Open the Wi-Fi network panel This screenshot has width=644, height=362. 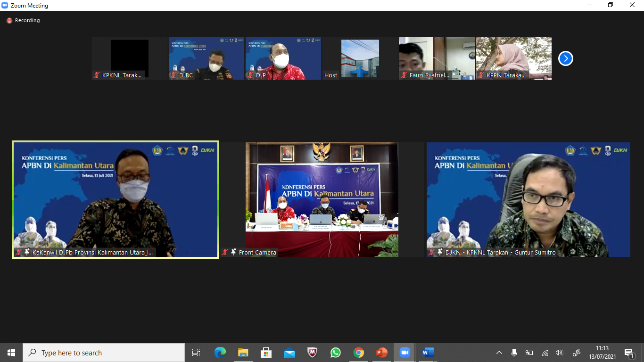545,353
